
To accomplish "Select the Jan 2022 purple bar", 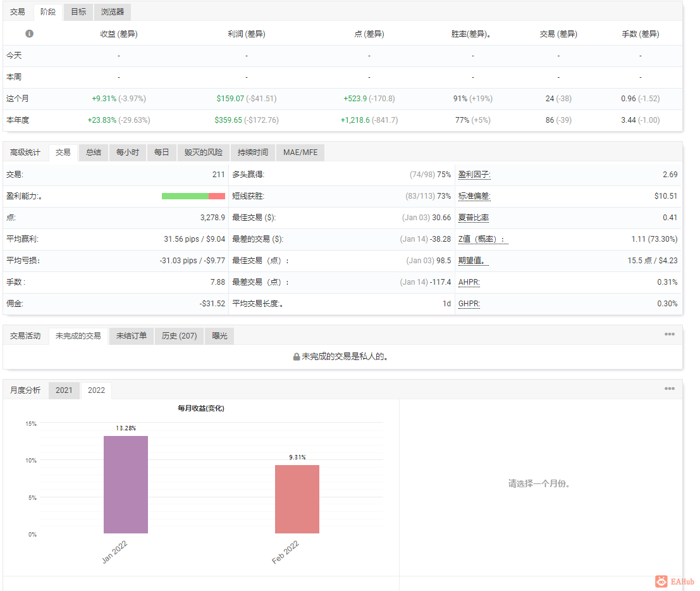I will (126, 485).
